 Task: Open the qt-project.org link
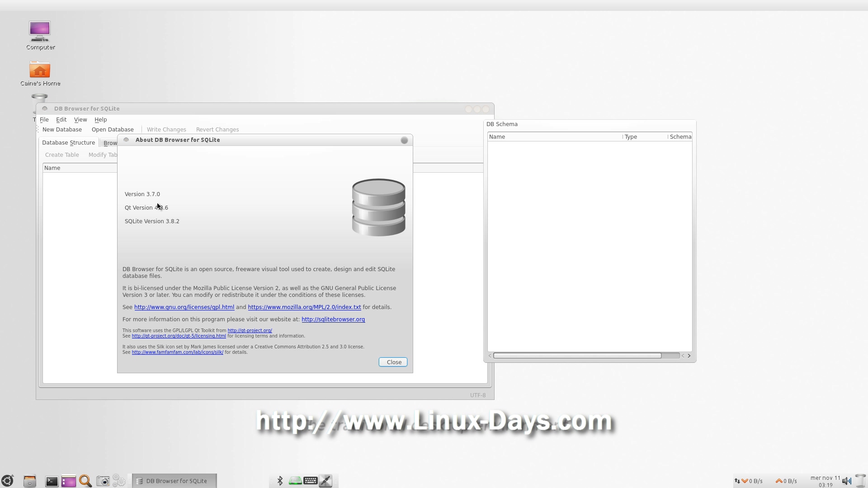(250, 331)
